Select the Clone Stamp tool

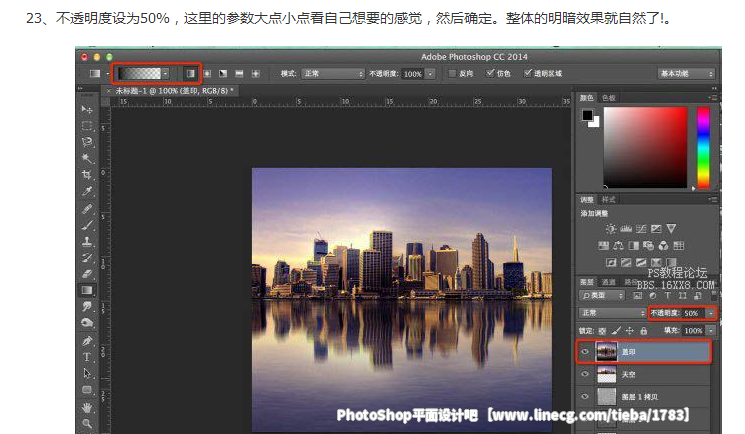click(x=87, y=241)
